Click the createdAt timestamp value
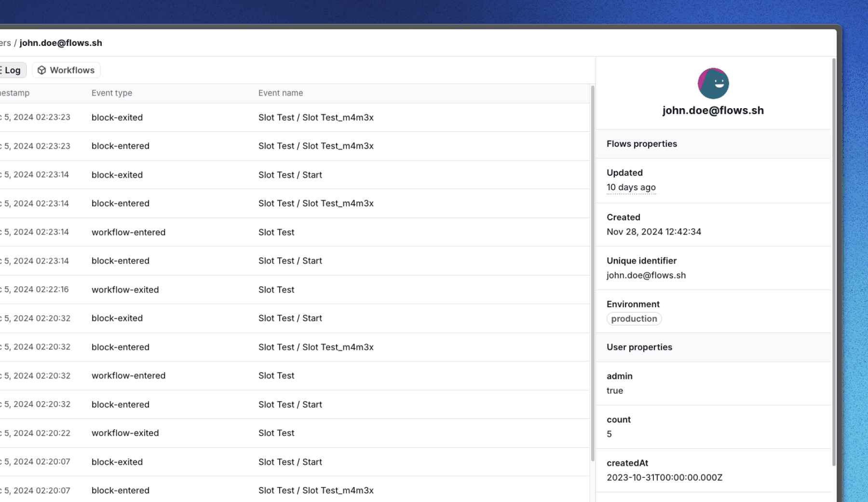This screenshot has height=502, width=868. pos(665,477)
